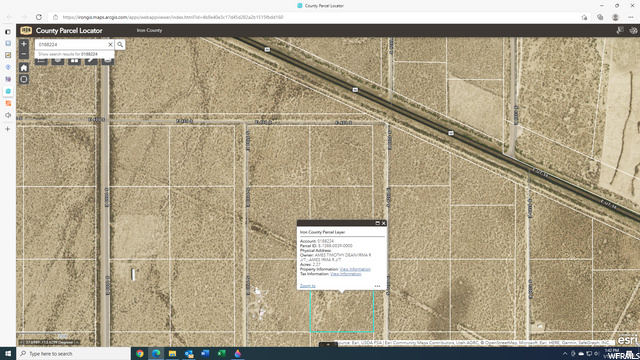Click the My Location button under Home
The image size is (640, 360).
24,79
